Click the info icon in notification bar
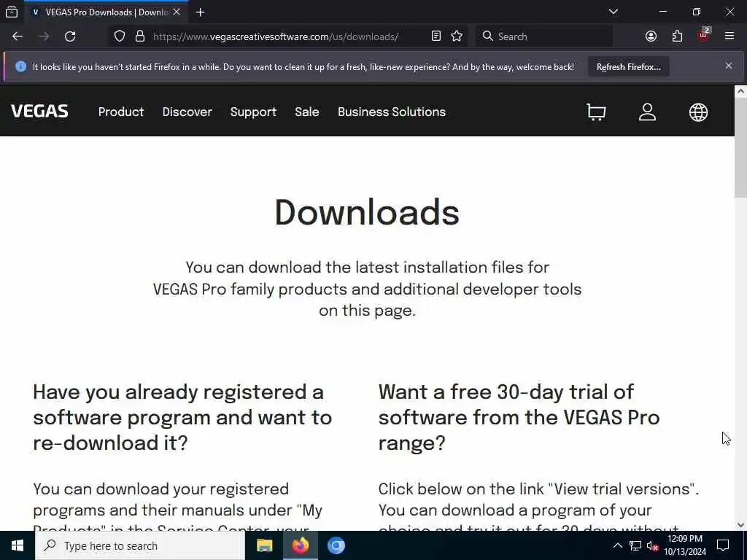747x560 pixels. coord(20,66)
